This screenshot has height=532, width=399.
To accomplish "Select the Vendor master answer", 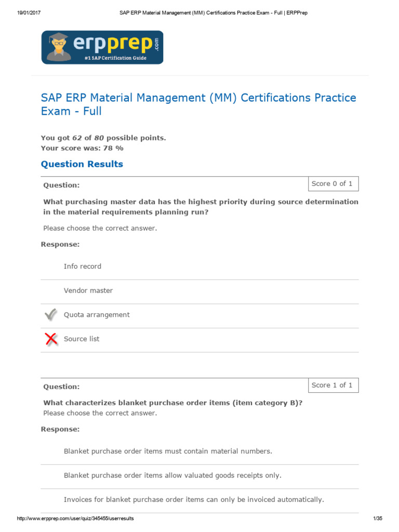I will click(88, 291).
